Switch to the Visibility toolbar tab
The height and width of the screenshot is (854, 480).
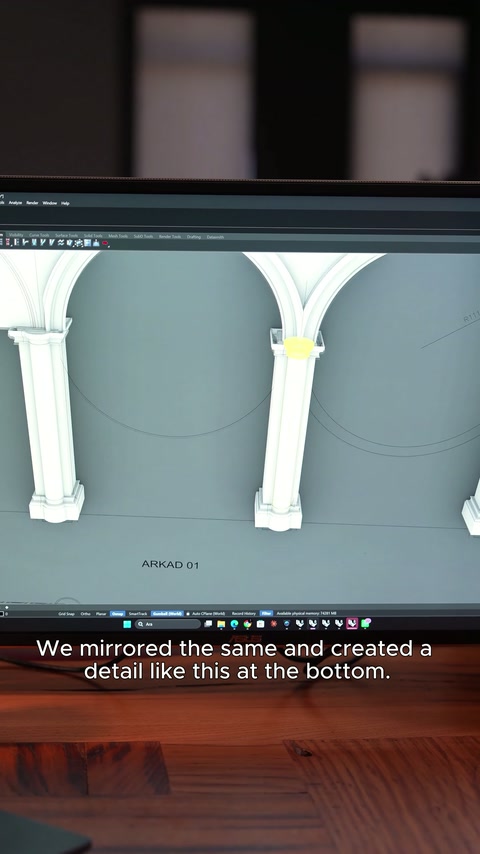click(16, 235)
